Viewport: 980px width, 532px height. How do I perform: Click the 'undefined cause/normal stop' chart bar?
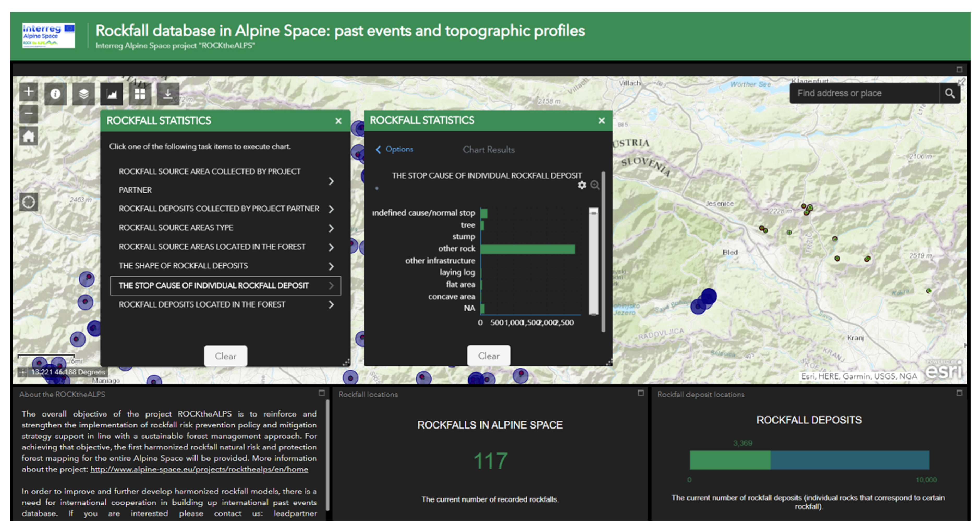484,213
